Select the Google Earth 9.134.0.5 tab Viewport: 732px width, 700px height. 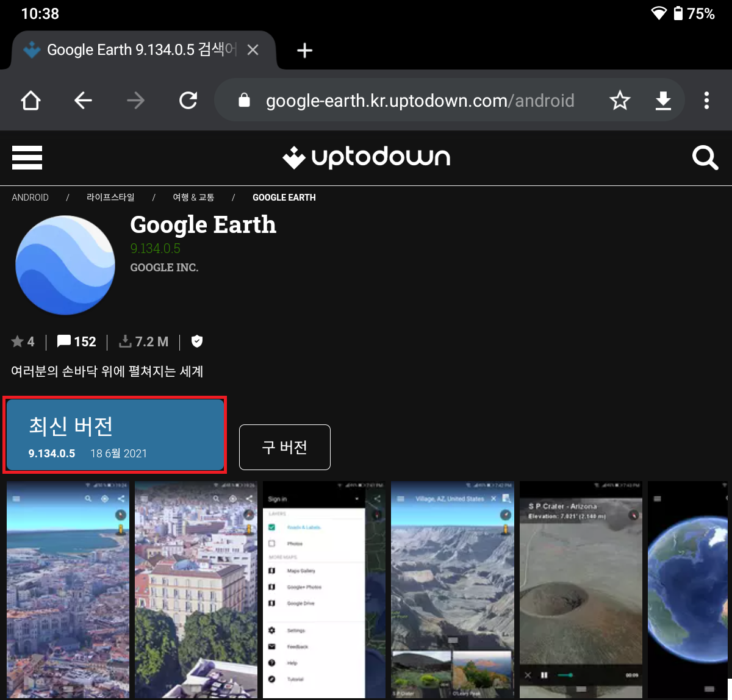coord(143,50)
